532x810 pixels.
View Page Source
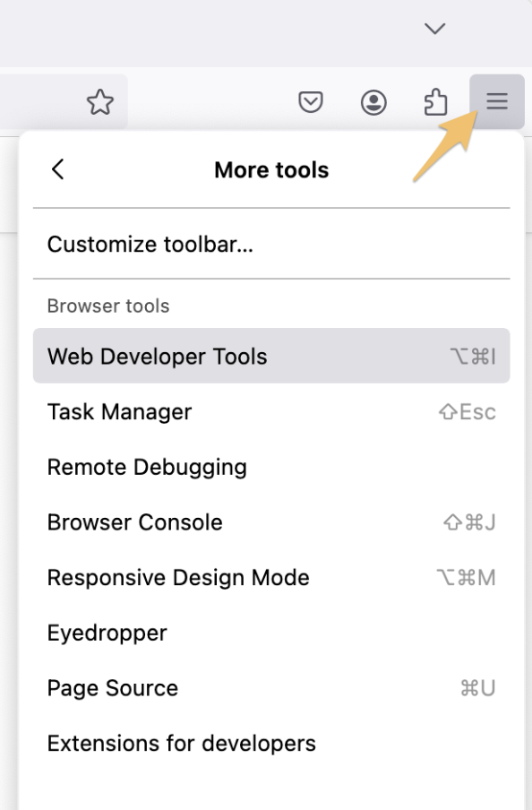pos(271,688)
